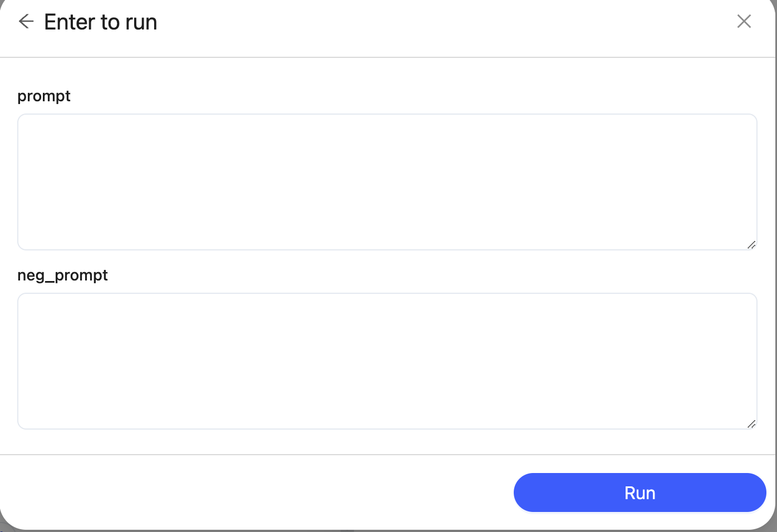Click the "Enter to run" title
The width and height of the screenshot is (777, 532).
(101, 22)
